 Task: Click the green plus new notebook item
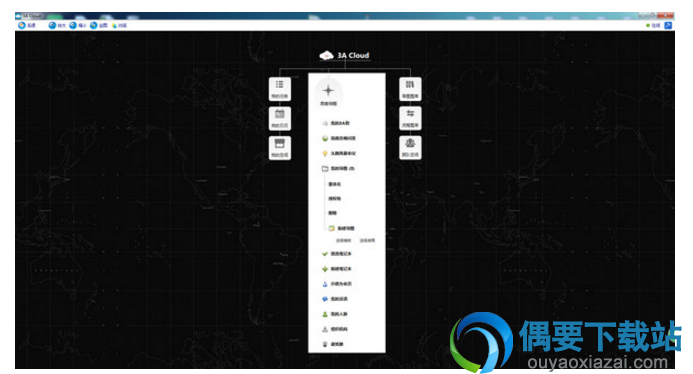(x=337, y=269)
